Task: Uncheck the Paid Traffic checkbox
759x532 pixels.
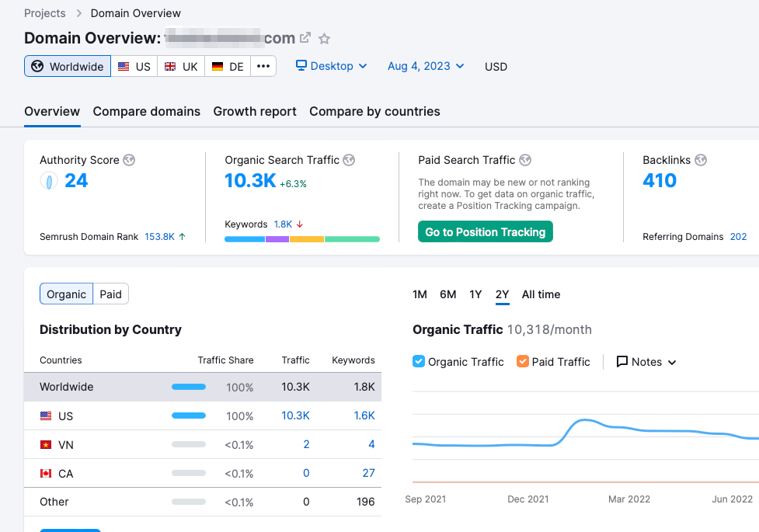Action: 523,362
